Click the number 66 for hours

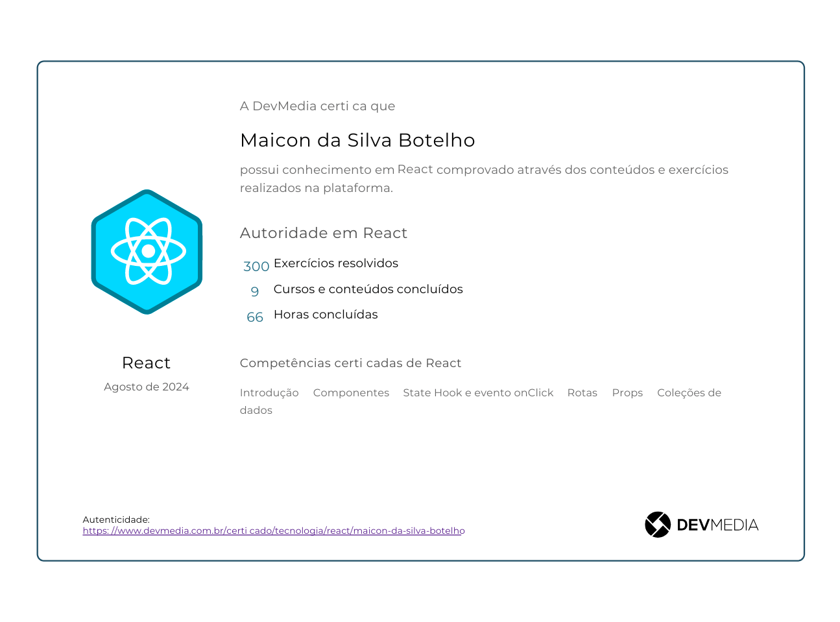click(255, 317)
